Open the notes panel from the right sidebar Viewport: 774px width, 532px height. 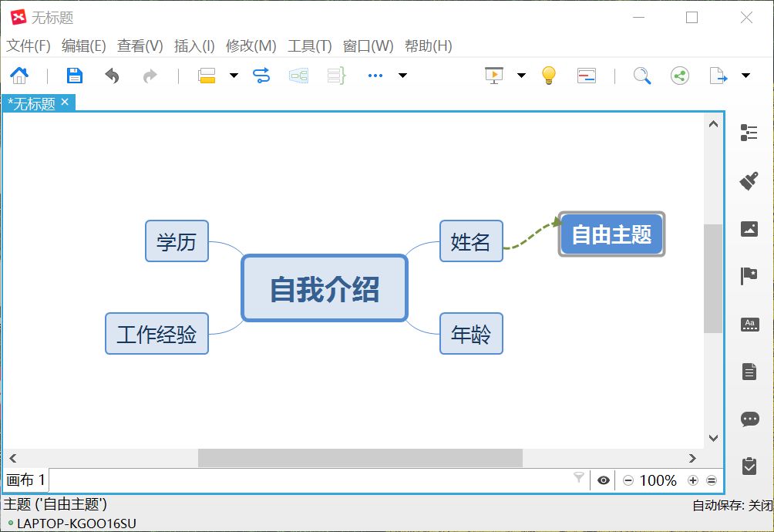[x=749, y=371]
